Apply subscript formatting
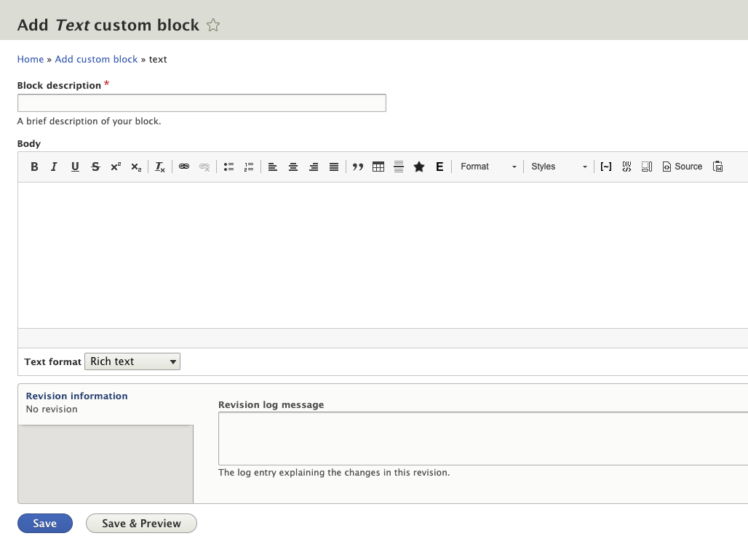 coord(136,167)
